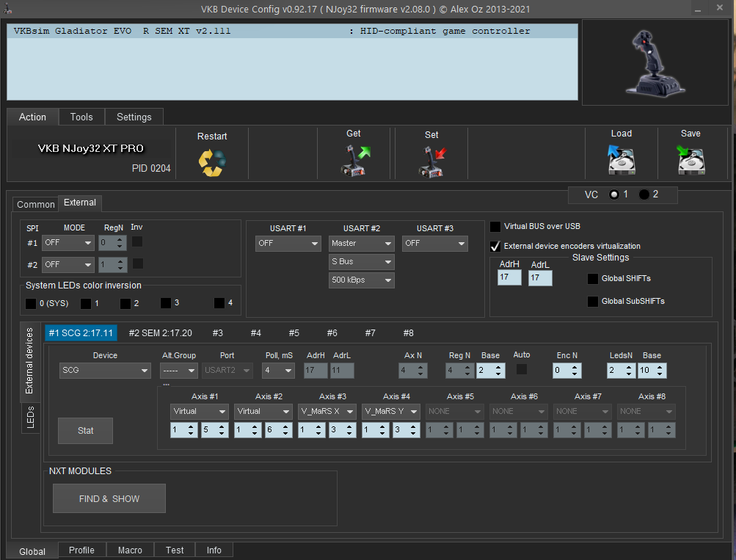Toggle LED color inversion checkbox 4
This screenshot has height=560, width=736.
219,303
